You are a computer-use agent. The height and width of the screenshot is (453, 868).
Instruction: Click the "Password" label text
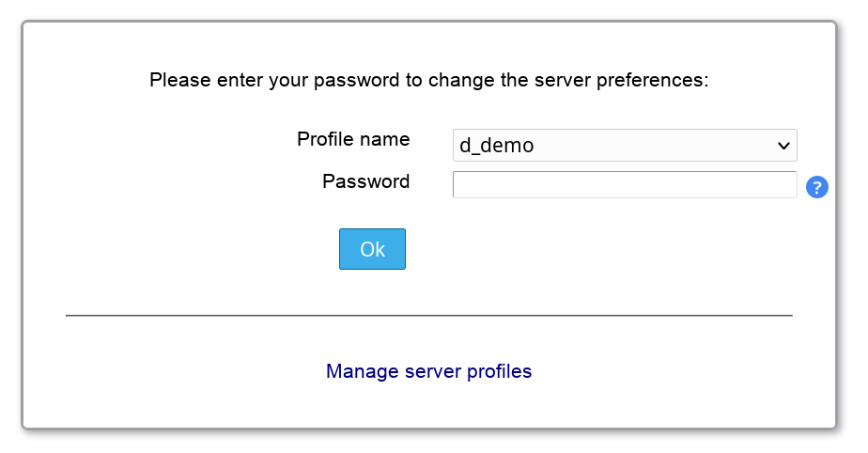366,181
